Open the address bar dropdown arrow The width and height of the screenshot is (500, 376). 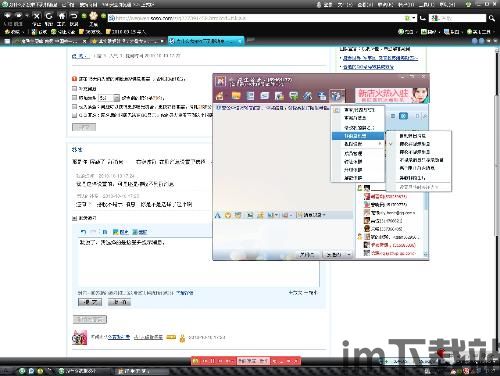[414, 18]
